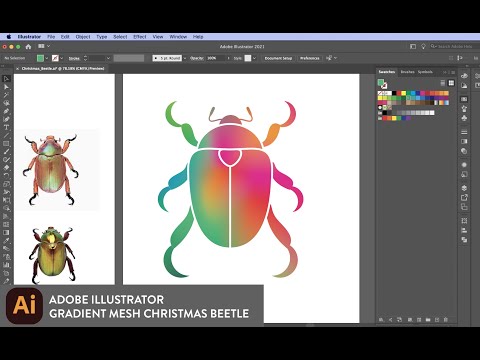
Task: Select the Column Graph tool
Action: coord(6,265)
